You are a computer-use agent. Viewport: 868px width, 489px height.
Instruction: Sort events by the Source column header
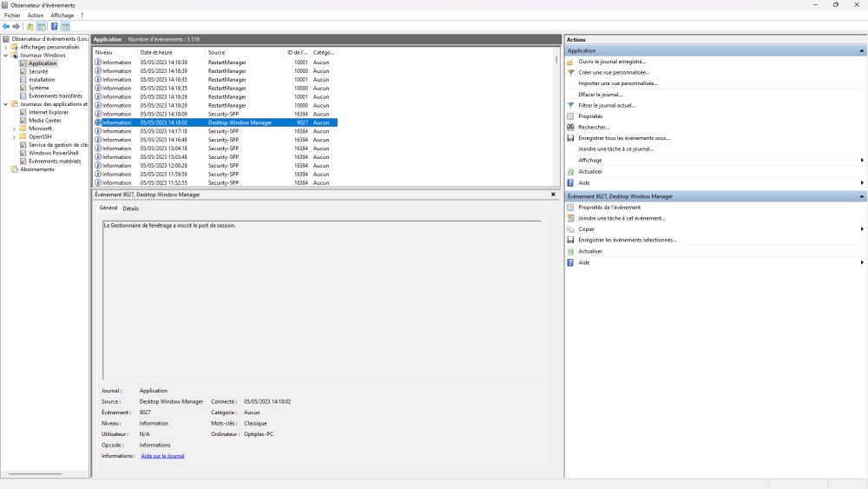point(216,53)
